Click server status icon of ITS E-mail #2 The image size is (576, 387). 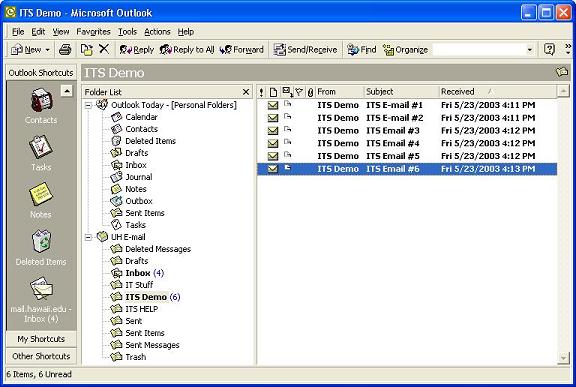point(287,117)
